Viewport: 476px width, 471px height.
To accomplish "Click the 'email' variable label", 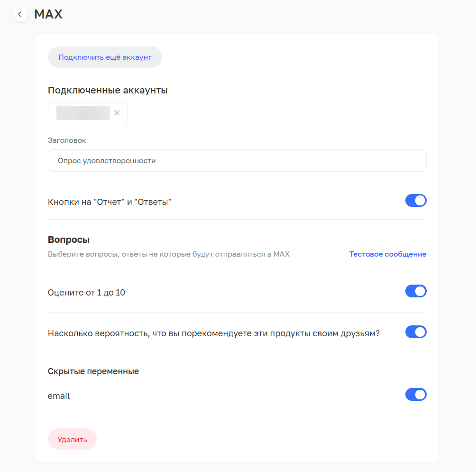I will 59,396.
